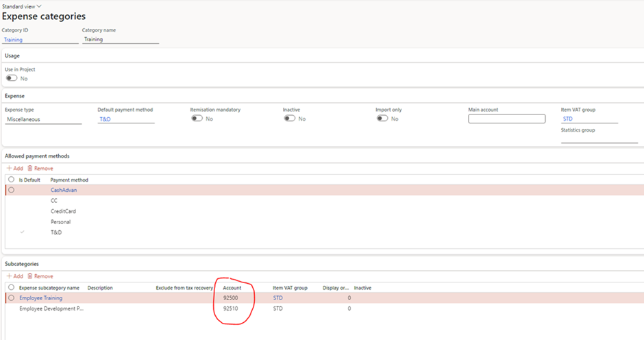Click the Inactive column header in Subcategories
This screenshot has width=644, height=340.
coord(362,288)
